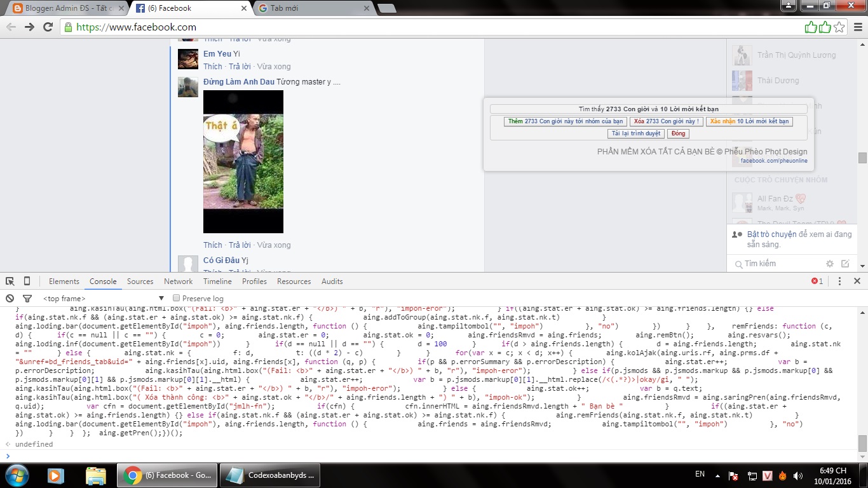Click the orange flame tray icon

coord(782,475)
